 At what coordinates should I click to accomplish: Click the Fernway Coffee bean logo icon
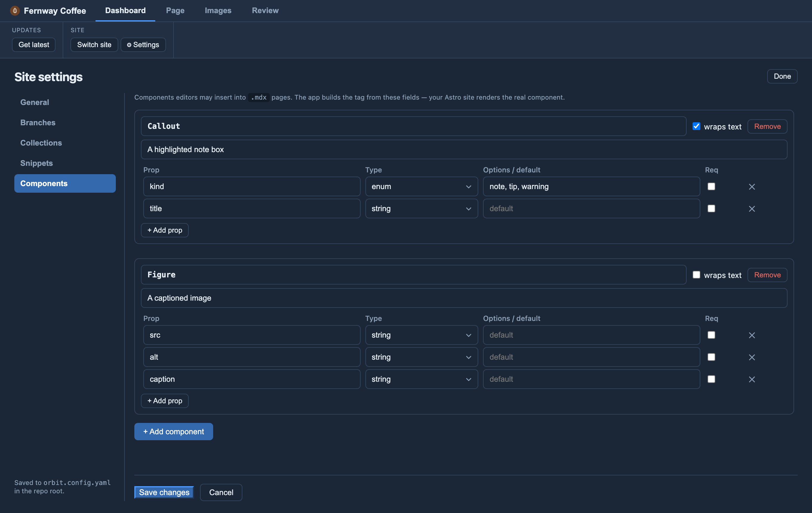pyautogui.click(x=15, y=11)
